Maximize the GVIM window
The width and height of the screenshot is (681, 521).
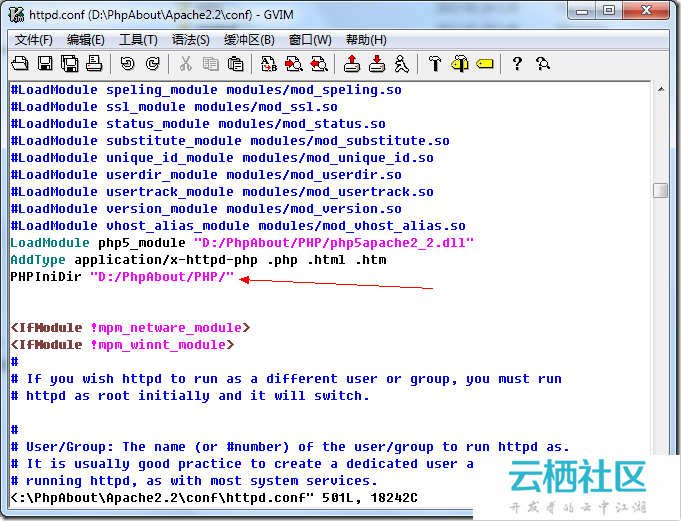(608, 10)
